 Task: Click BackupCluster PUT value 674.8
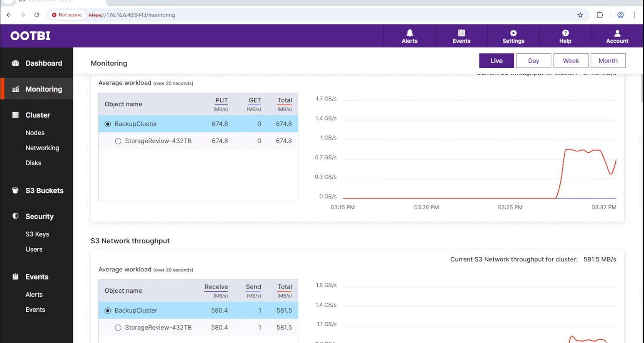220,124
